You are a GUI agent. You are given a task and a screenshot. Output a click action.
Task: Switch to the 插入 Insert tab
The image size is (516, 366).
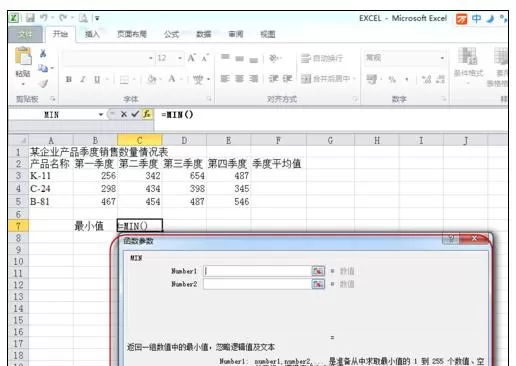(92, 34)
